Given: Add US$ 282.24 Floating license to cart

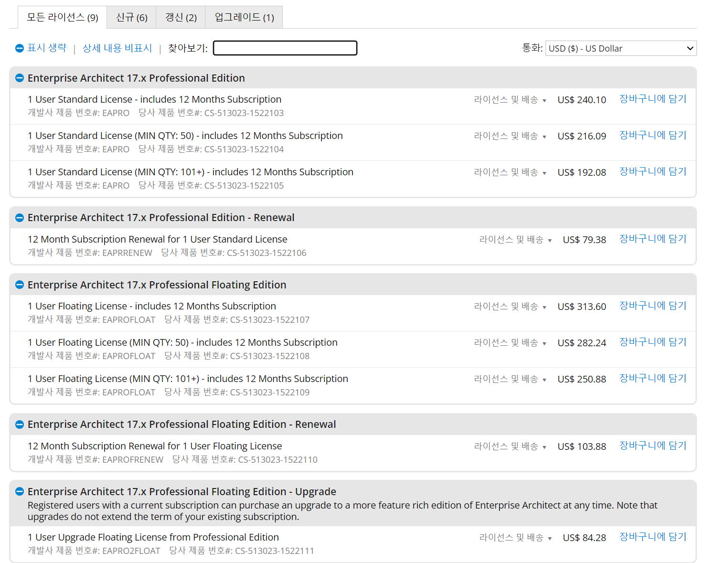Looking at the screenshot, I should point(653,342).
